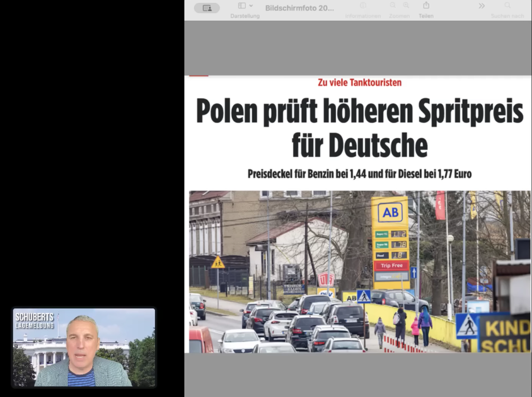Click the speaker webcam video thumbnail
532x397 pixels.
click(84, 348)
